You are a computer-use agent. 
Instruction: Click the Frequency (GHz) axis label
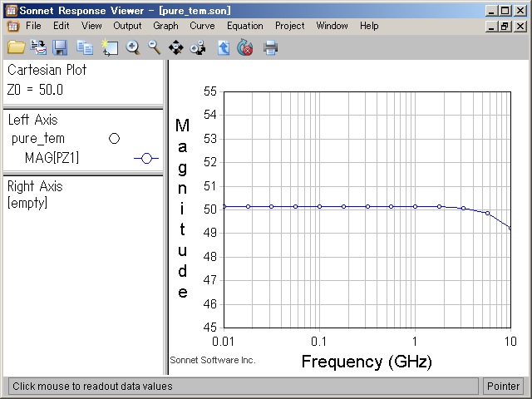367,362
